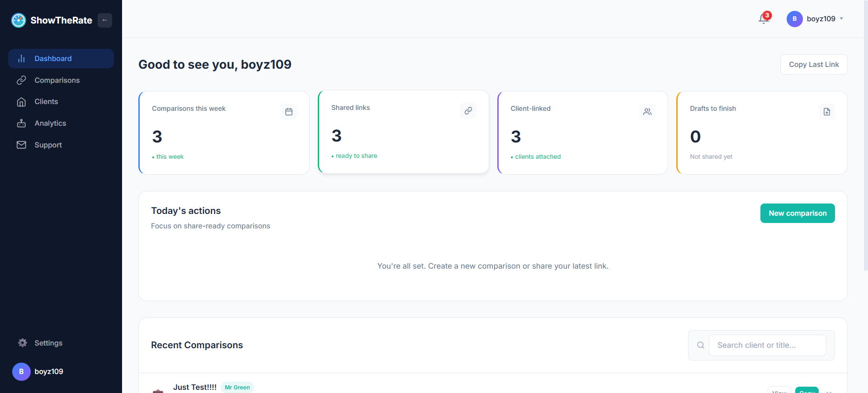Click the document icon on Drafts to finish card
This screenshot has width=868, height=393.
(x=827, y=112)
